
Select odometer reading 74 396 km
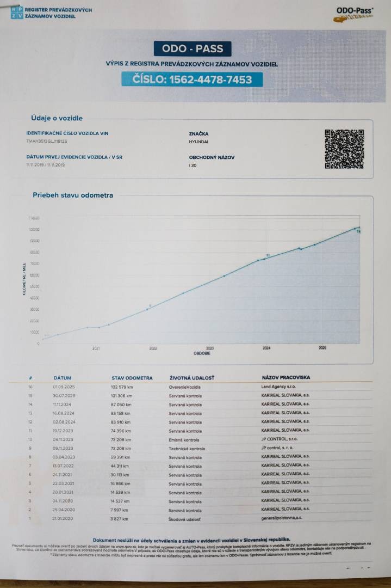121,431
